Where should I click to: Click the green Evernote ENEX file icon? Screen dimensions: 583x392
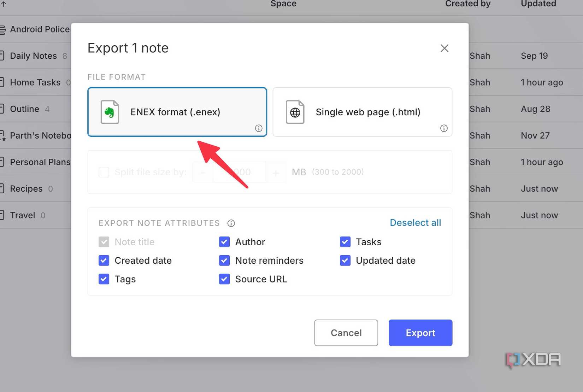coord(110,112)
